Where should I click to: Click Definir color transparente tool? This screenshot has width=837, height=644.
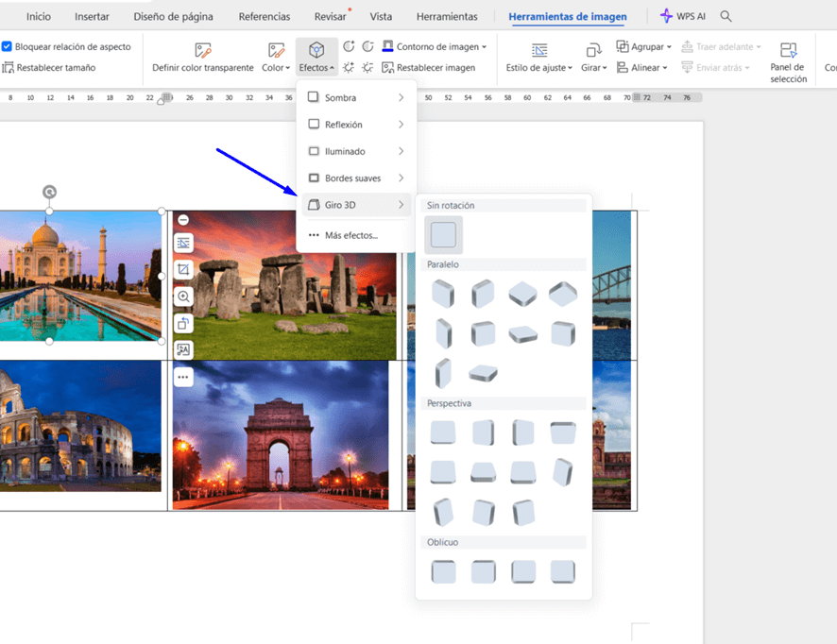pos(203,57)
